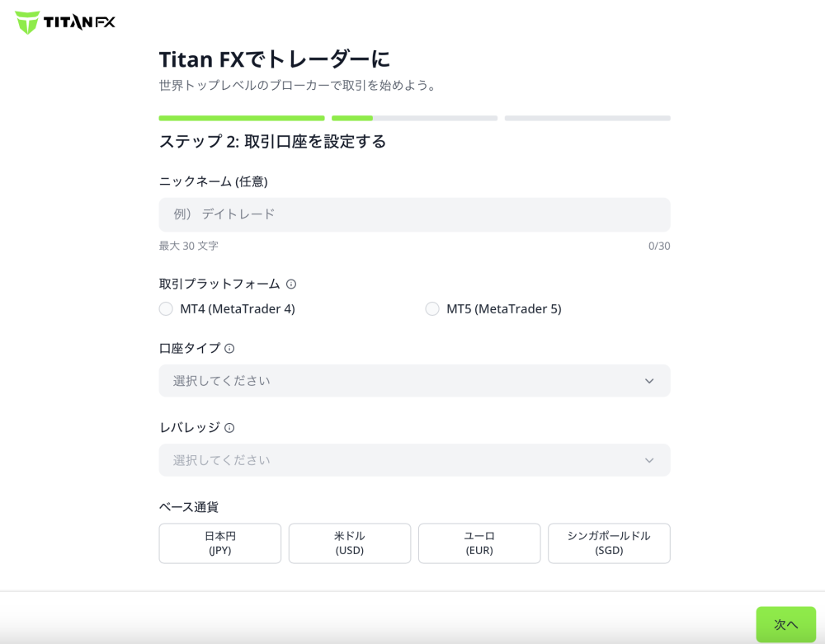This screenshot has height=644, width=825.
Task: Click the second partially filled progress bar
Action: tap(414, 118)
